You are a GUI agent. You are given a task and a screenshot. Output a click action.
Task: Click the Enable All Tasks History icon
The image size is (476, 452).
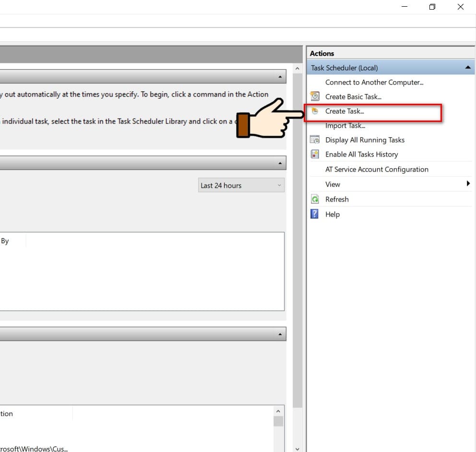(x=315, y=154)
